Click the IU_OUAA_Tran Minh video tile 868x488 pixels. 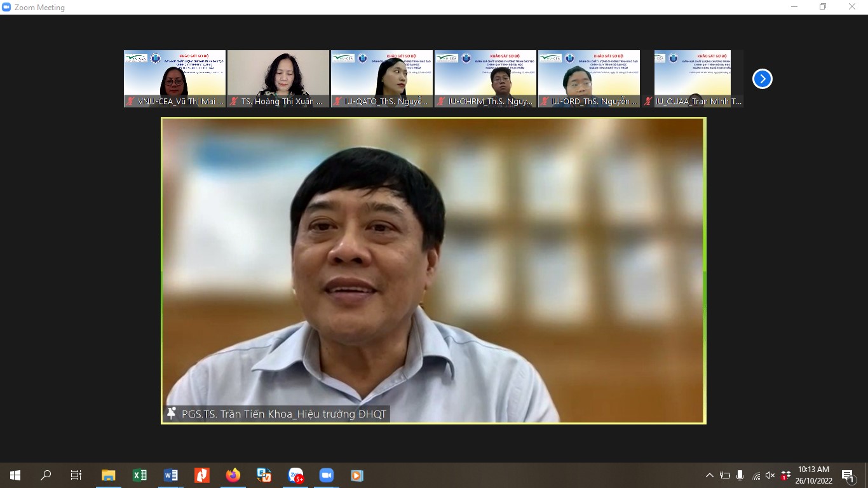pos(693,78)
